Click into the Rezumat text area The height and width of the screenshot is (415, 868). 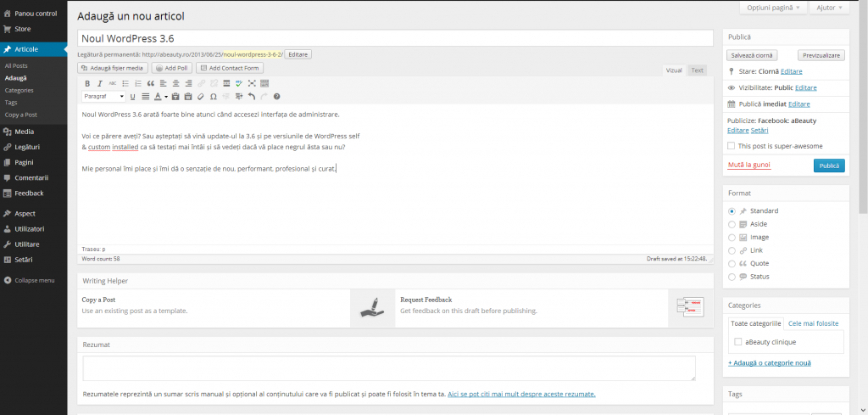coord(389,368)
